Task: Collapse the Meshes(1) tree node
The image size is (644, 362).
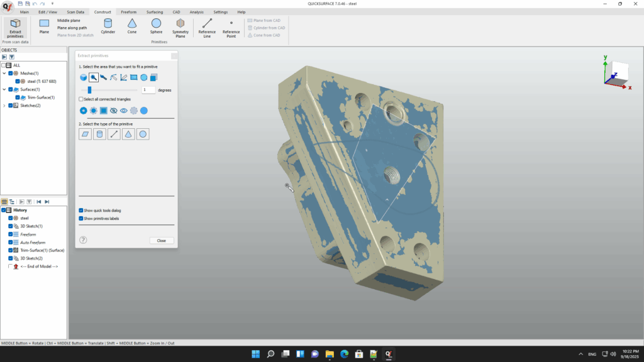Action: pos(4,74)
